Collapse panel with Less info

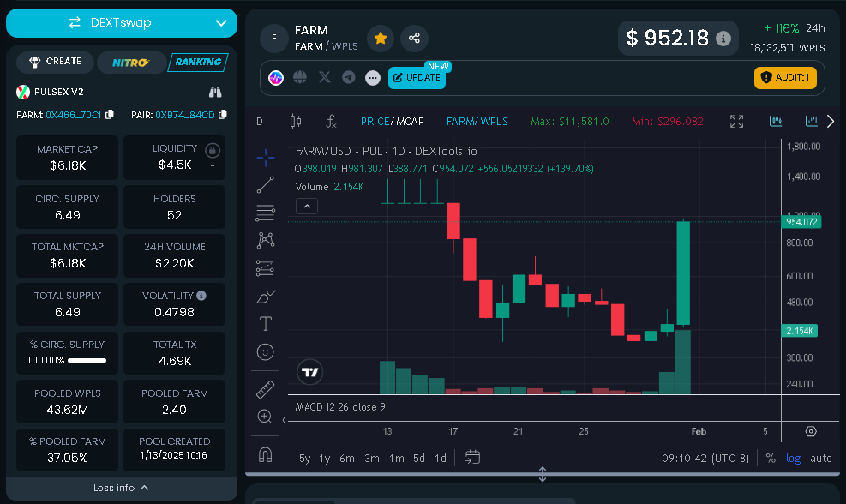122,488
